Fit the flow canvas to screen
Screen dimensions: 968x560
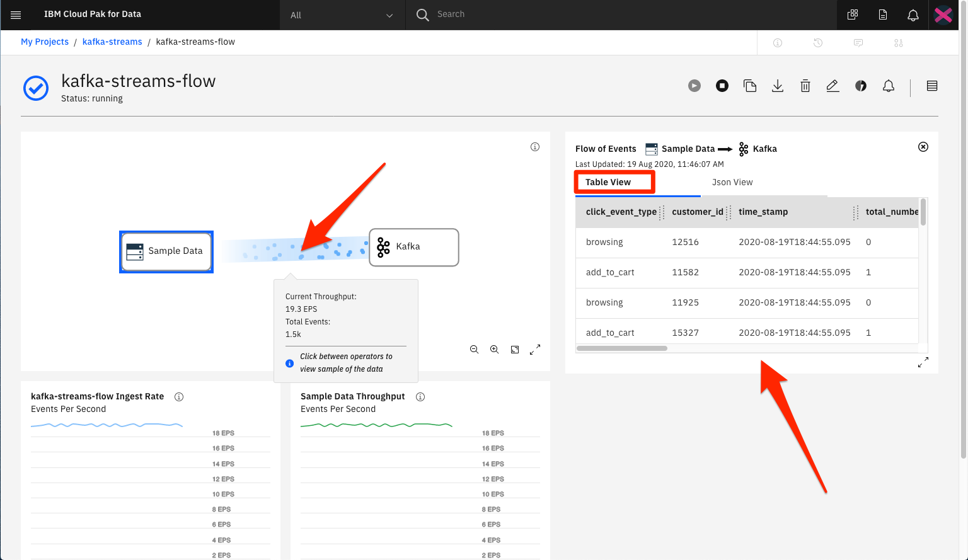[515, 350]
